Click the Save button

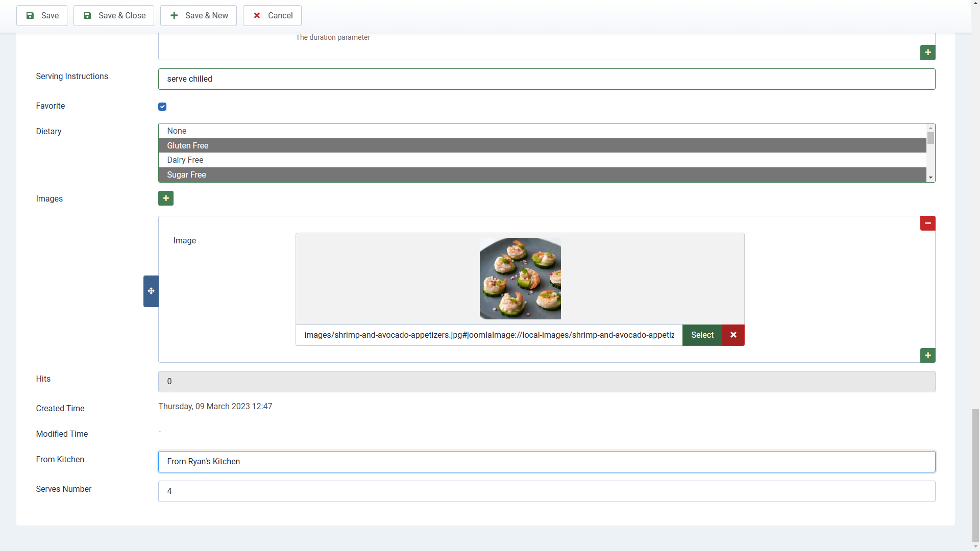42,15
